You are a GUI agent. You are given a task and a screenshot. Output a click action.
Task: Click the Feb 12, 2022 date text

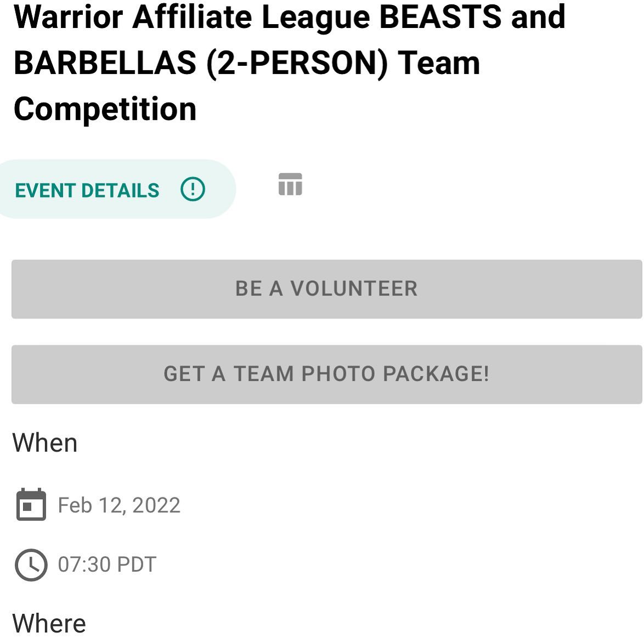119,505
